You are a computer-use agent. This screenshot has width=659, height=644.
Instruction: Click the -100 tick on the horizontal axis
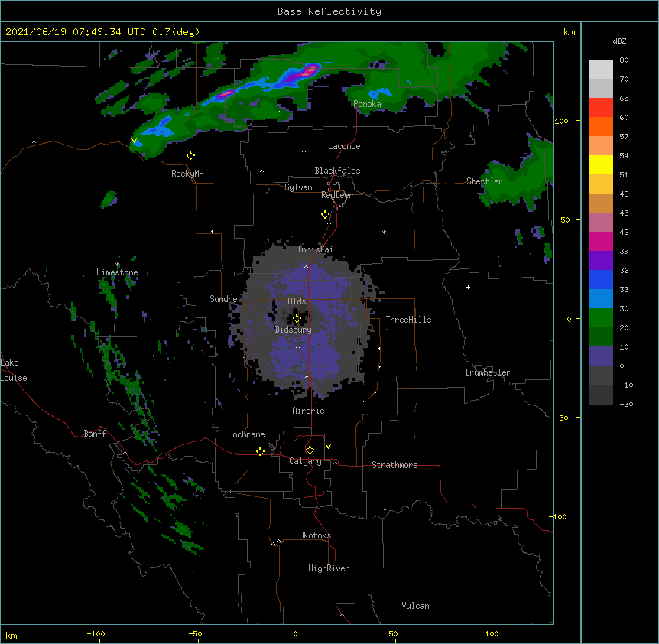pyautogui.click(x=96, y=633)
